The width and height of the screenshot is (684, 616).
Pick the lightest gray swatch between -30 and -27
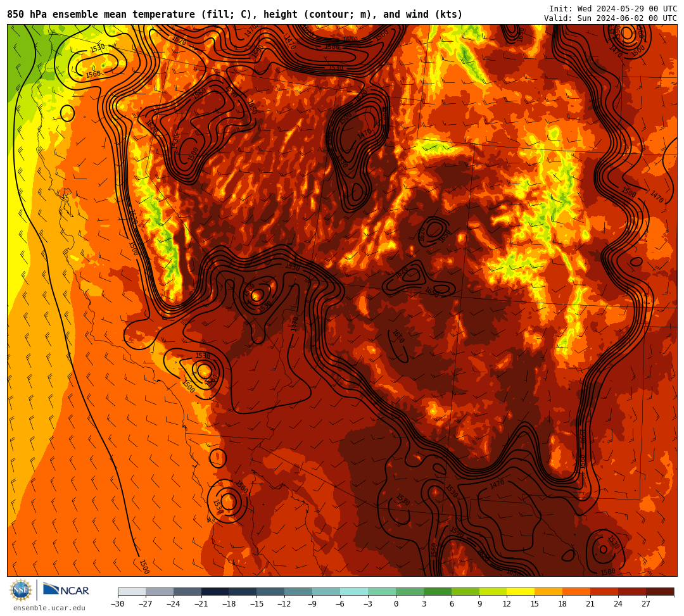[132, 591]
